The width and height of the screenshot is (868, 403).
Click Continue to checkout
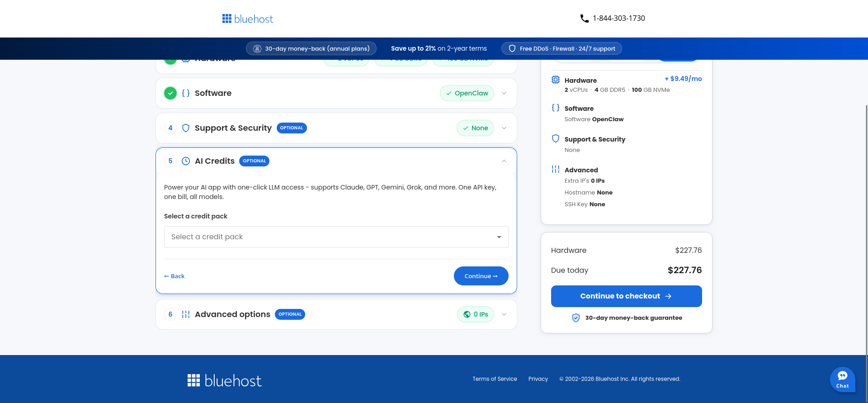pyautogui.click(x=627, y=296)
